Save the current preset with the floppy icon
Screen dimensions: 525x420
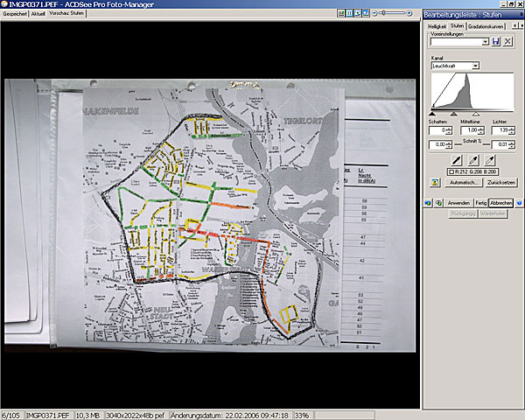point(496,42)
